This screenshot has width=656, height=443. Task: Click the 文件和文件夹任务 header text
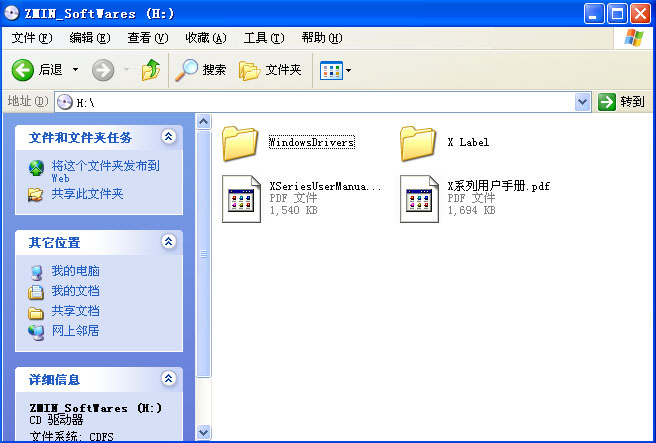[80, 138]
